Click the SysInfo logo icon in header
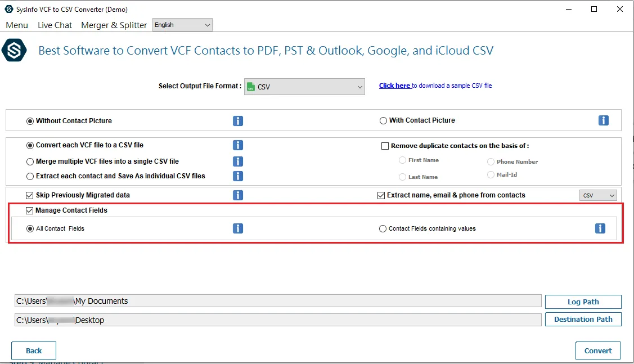This screenshot has height=364, width=634. coord(14,51)
